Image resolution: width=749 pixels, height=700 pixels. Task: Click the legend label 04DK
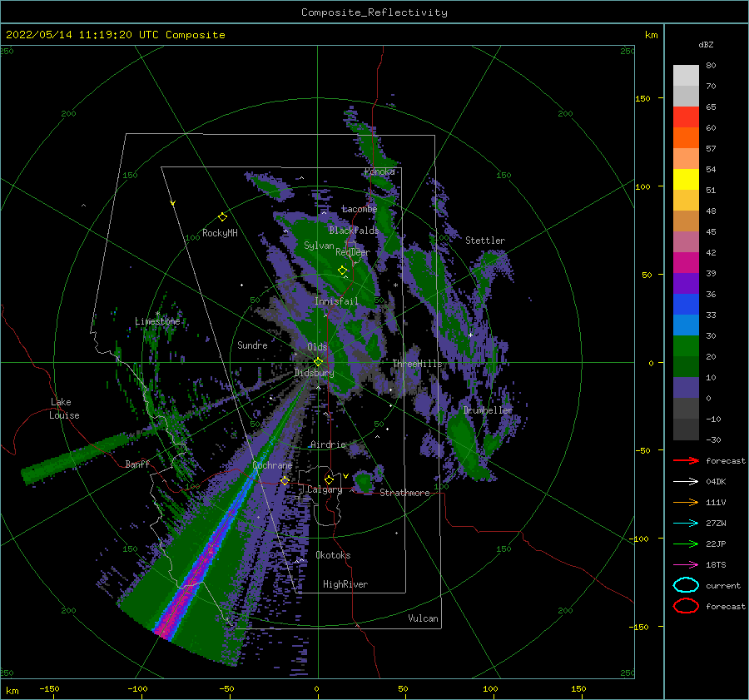click(x=716, y=481)
